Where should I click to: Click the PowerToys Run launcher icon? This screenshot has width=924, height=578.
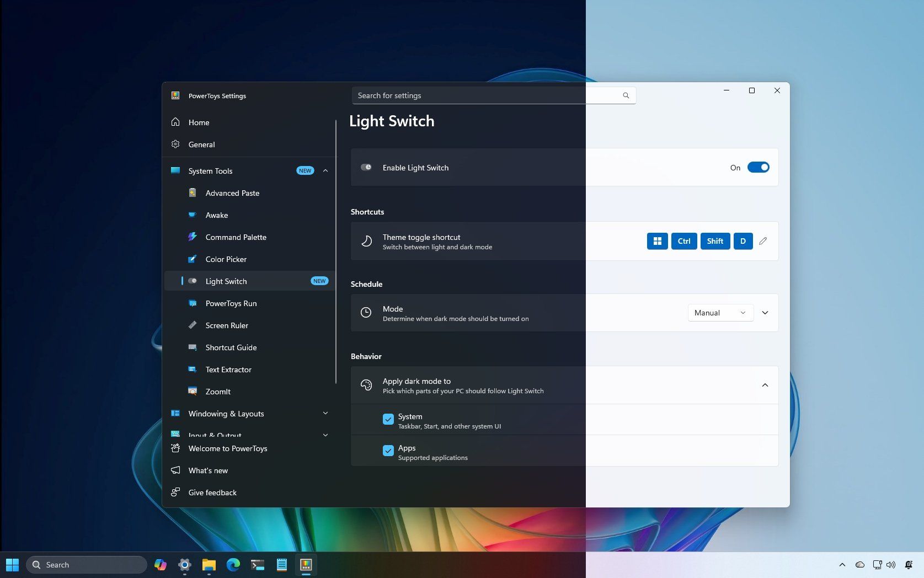(x=193, y=303)
